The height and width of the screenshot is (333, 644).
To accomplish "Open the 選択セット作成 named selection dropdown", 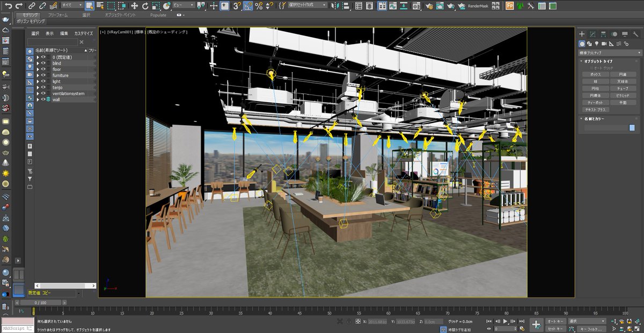I will 308,5.
